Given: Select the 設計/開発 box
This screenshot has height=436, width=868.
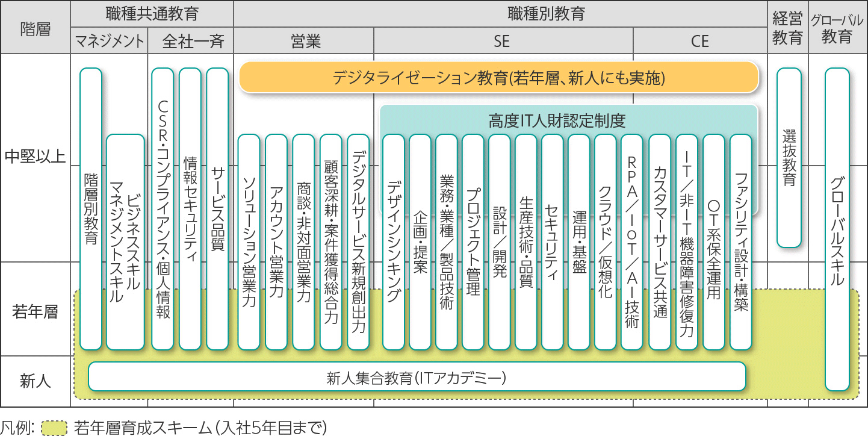Looking at the screenshot, I should [500, 242].
